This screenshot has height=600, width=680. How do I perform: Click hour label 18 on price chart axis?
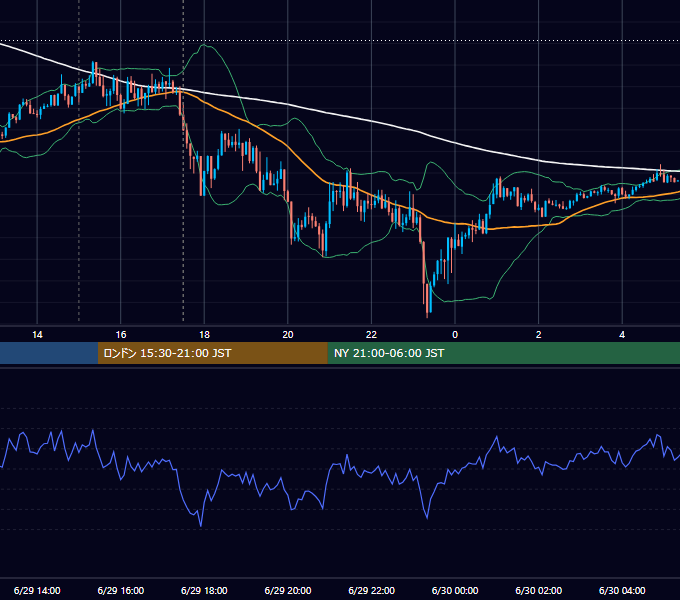(x=204, y=335)
